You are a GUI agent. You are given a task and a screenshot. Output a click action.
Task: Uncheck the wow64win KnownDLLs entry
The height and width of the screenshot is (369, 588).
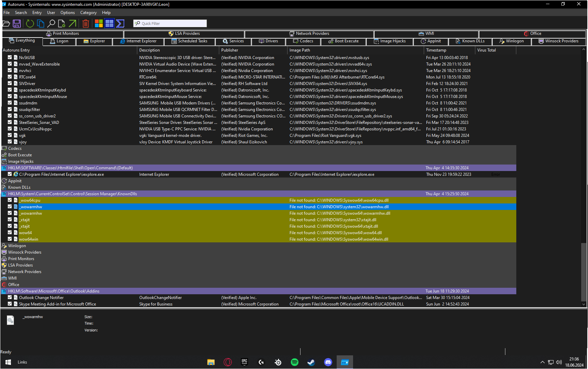10,239
